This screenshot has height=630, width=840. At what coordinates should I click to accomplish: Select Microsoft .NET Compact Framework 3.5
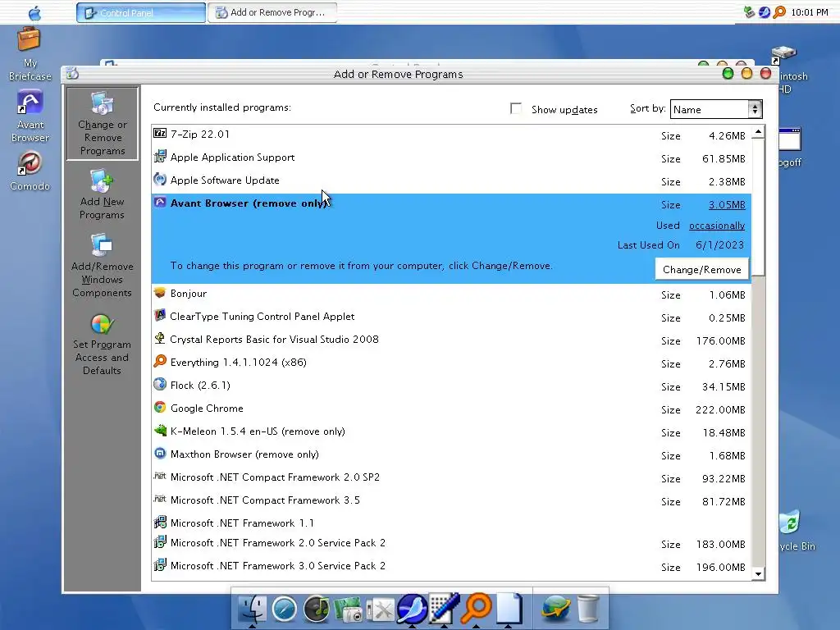[451, 501]
